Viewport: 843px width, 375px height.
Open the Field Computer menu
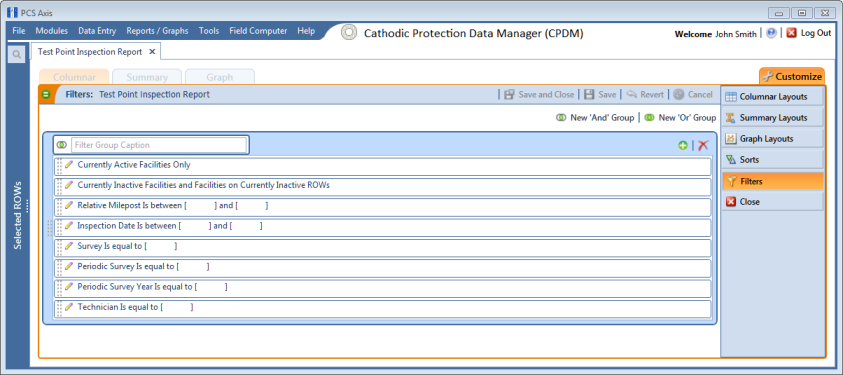tap(258, 31)
